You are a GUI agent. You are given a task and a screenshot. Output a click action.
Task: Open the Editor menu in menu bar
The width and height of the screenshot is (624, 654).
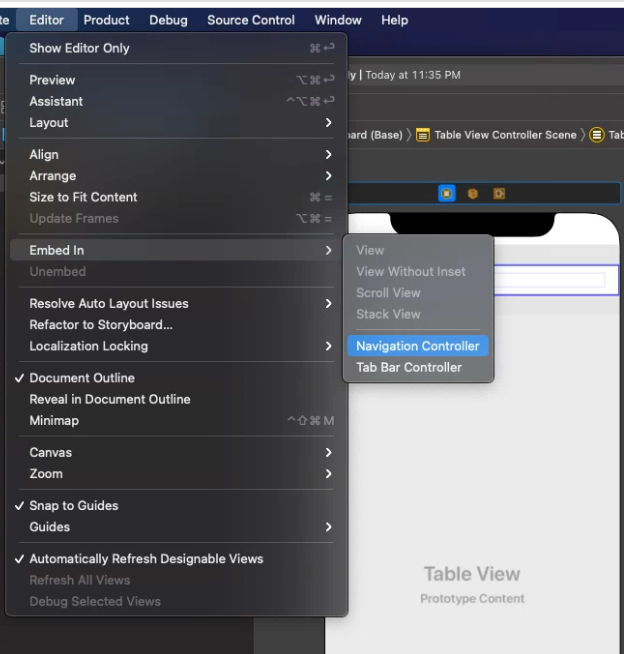[x=47, y=20]
